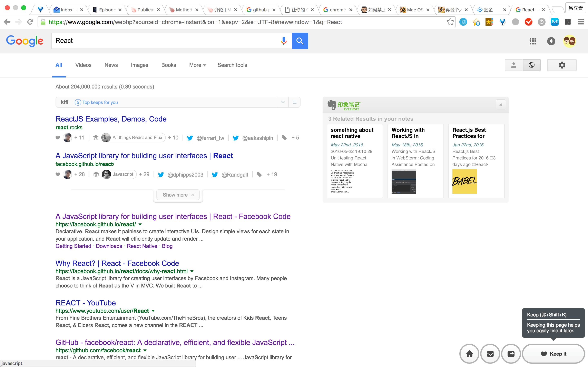Open the React.js Best Practices note thumbnail
This screenshot has width=588, height=367.
(464, 181)
